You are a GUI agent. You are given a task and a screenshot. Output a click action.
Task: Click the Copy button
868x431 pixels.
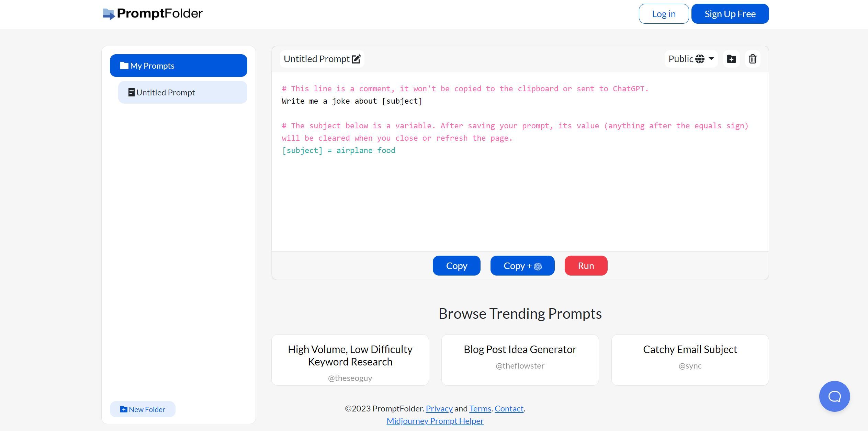pyautogui.click(x=457, y=266)
